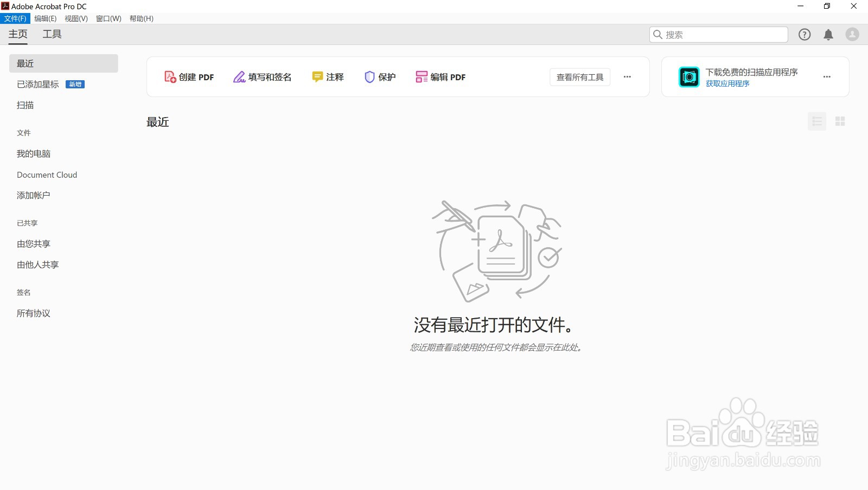
Task: Open the Help question mark icon
Action: click(x=804, y=34)
